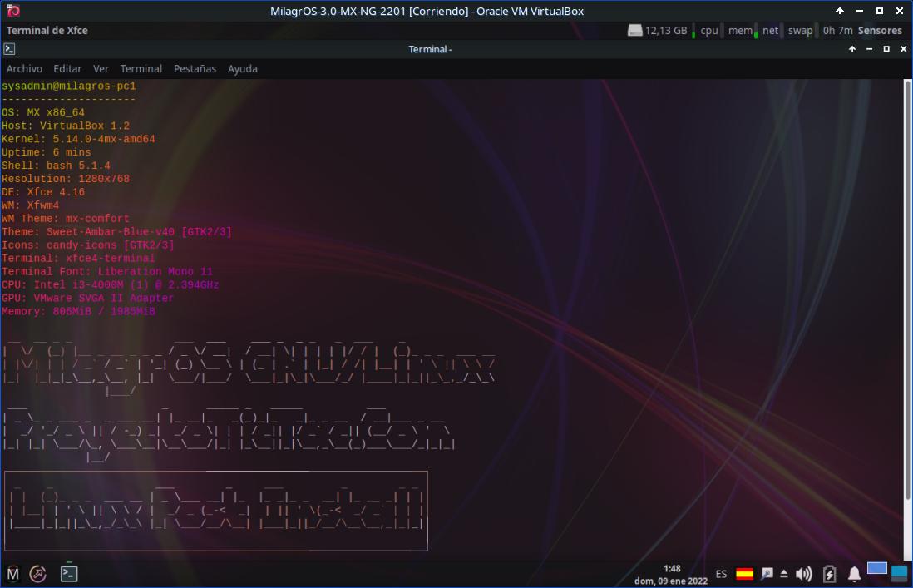The image size is (913, 588).
Task: Switch to the first workspace in pager
Action: pyautogui.click(x=876, y=569)
